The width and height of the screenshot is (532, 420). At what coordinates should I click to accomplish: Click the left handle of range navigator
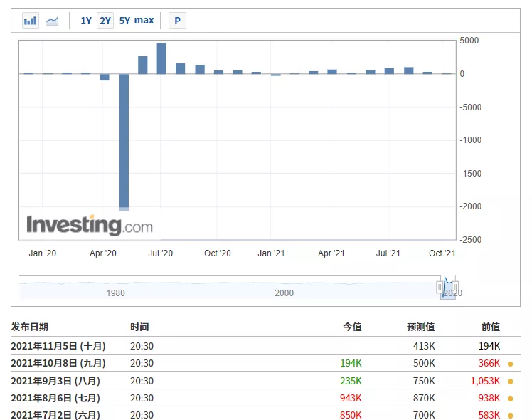pyautogui.click(x=440, y=288)
